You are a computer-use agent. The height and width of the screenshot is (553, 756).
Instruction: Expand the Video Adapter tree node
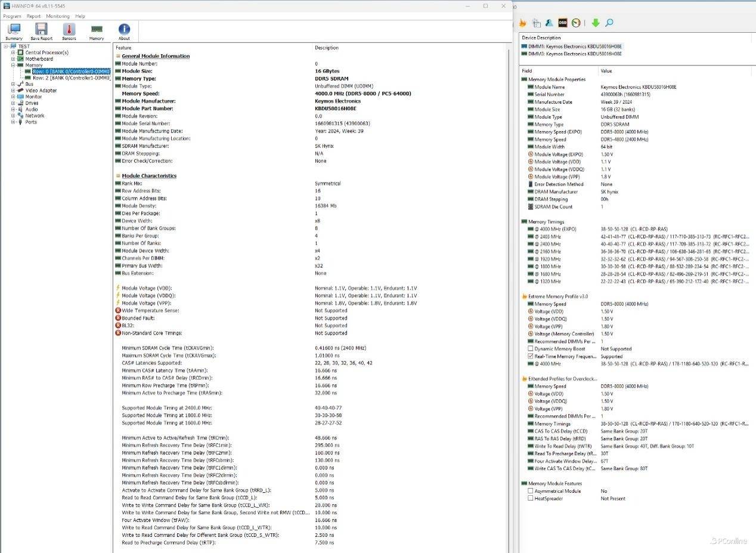coord(13,90)
